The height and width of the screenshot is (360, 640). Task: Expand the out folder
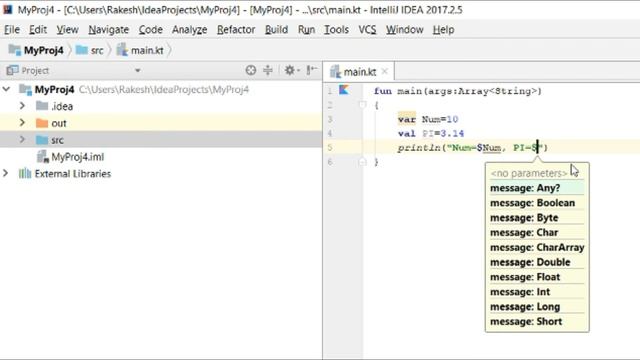pos(22,123)
